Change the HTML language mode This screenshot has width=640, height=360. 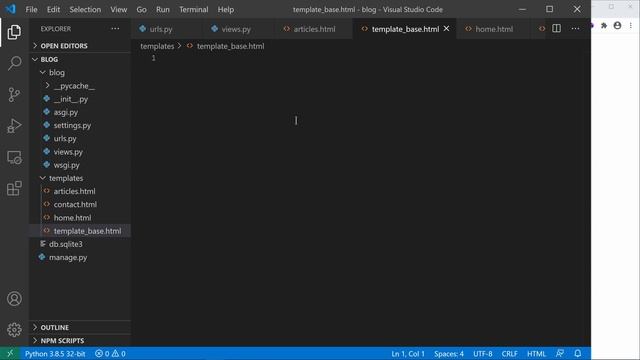[x=536, y=353]
